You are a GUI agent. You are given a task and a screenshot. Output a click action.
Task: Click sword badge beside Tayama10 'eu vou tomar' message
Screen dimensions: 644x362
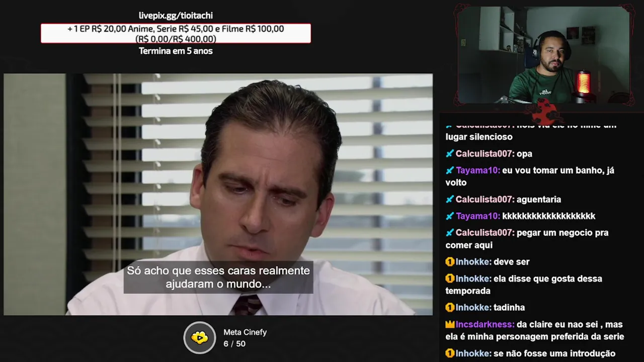point(450,170)
